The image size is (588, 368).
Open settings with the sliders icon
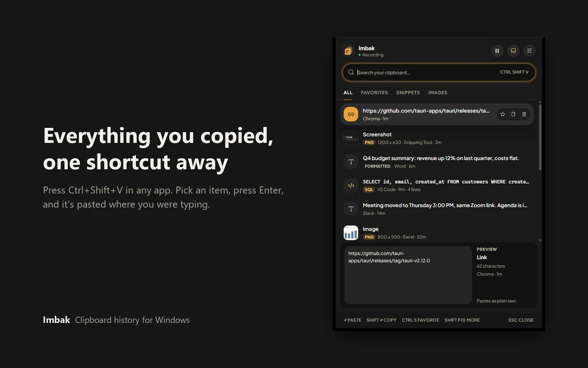(x=529, y=51)
